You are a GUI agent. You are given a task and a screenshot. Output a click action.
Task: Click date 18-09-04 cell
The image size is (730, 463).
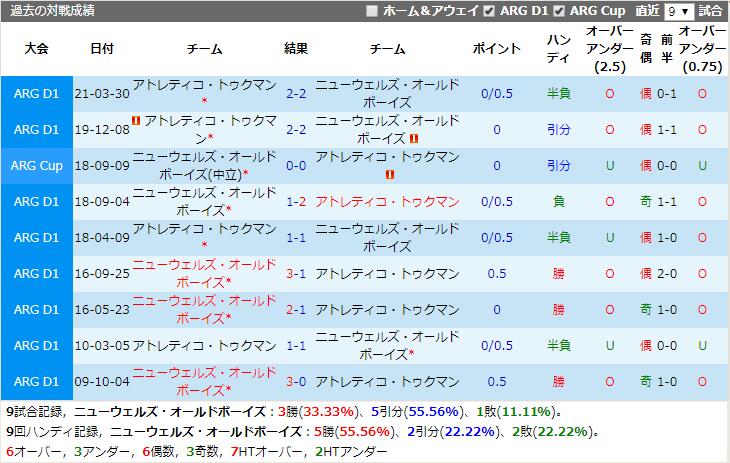(x=102, y=202)
